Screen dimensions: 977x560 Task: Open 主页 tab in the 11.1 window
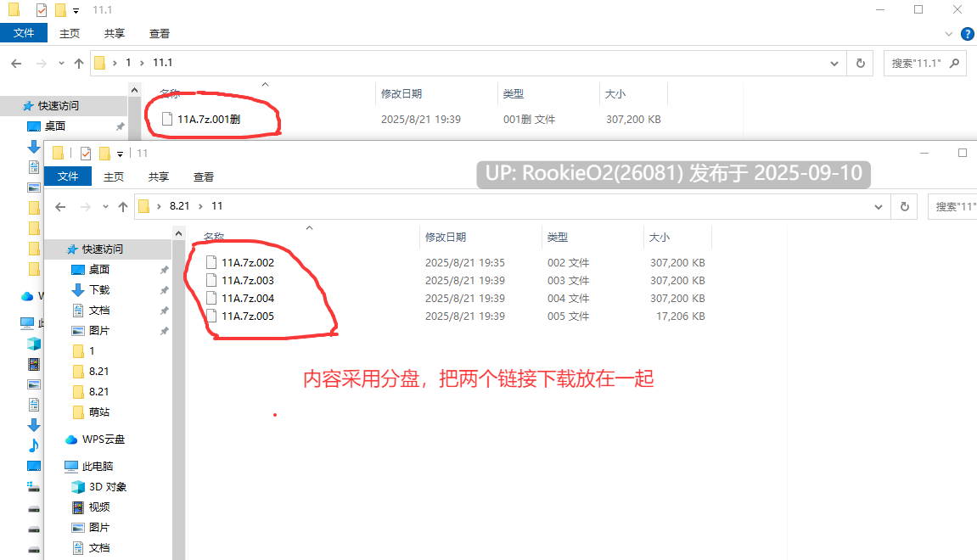[x=69, y=34]
